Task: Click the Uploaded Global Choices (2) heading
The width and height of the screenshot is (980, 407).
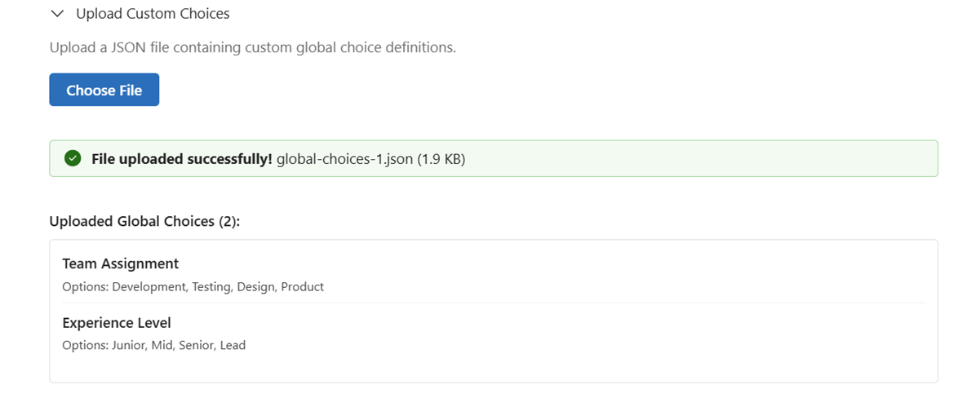Action: click(144, 221)
